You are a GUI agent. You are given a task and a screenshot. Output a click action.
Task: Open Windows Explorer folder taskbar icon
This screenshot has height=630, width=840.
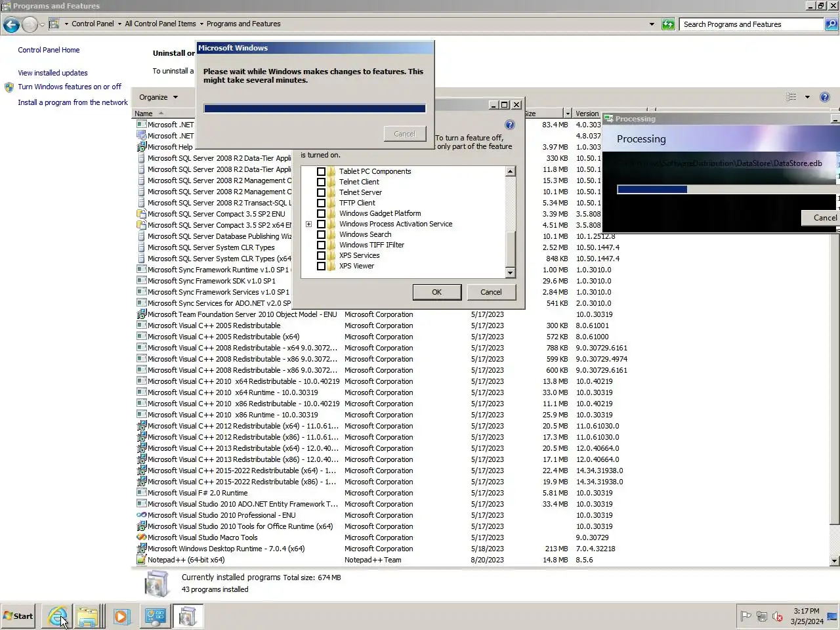tap(88, 616)
